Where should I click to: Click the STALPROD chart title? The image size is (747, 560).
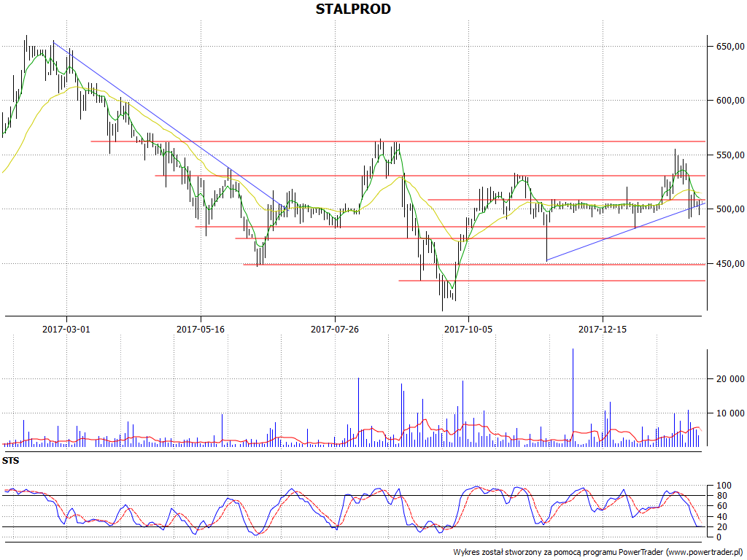coord(353,9)
